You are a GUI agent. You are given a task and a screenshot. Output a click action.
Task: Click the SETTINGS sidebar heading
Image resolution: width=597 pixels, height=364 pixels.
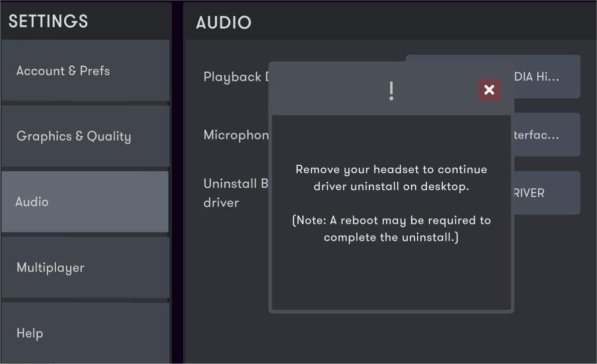(48, 22)
